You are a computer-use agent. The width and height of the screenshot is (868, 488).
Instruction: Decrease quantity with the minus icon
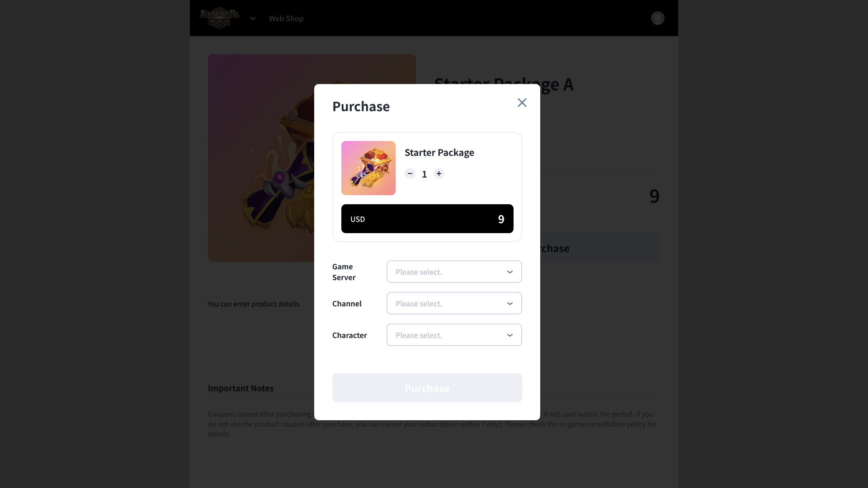[x=410, y=174]
